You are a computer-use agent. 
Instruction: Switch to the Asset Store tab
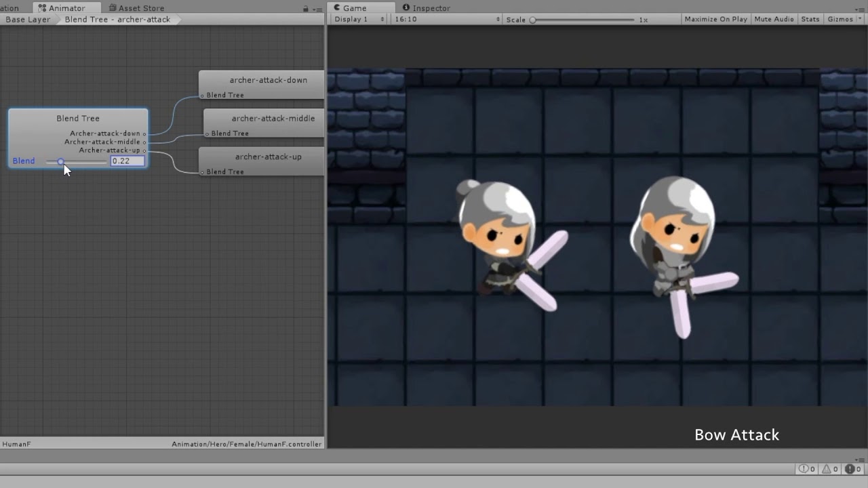tap(136, 8)
